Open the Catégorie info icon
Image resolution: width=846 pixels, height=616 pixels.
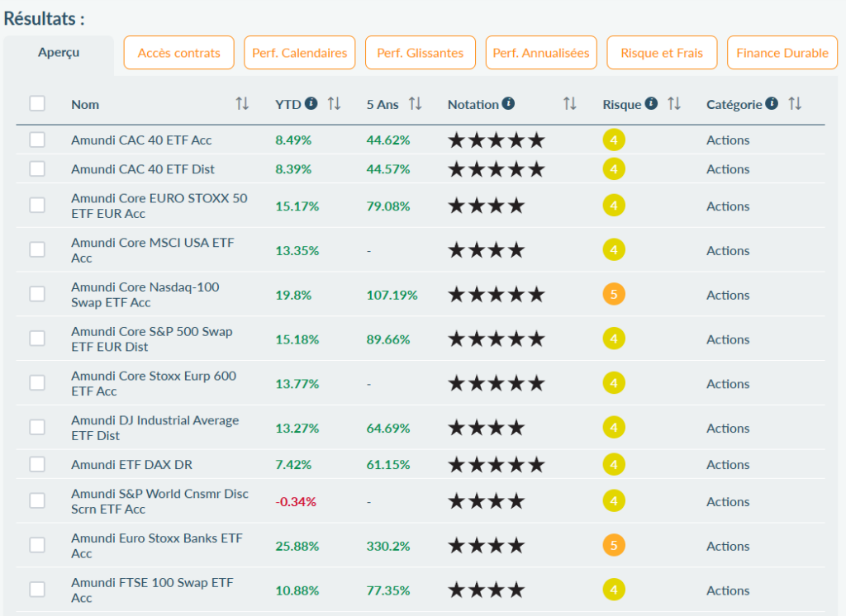(772, 103)
